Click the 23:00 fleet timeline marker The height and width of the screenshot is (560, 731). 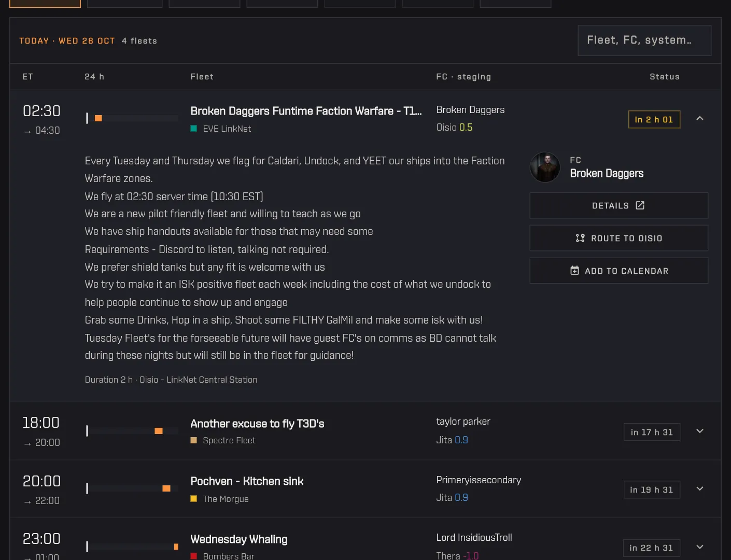click(176, 547)
